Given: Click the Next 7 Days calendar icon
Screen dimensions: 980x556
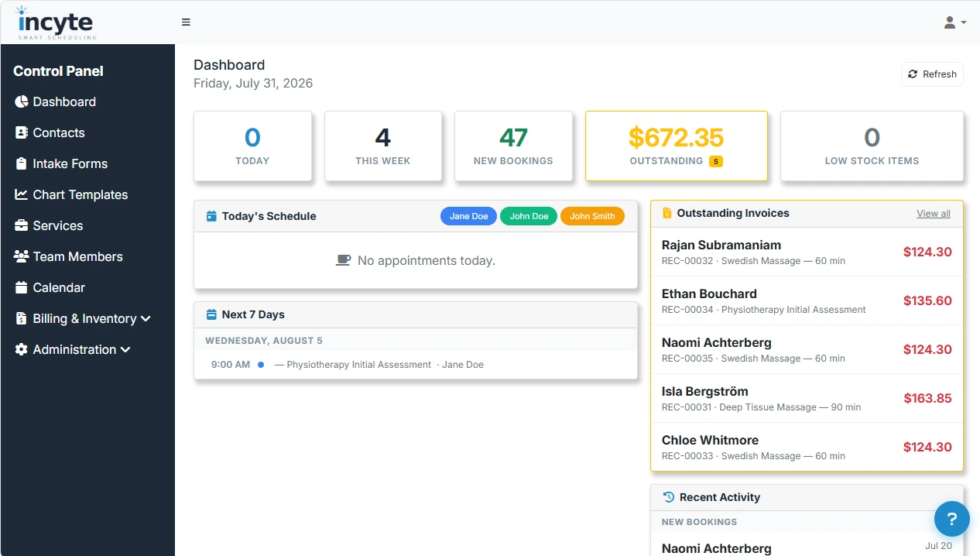Looking at the screenshot, I should [211, 314].
